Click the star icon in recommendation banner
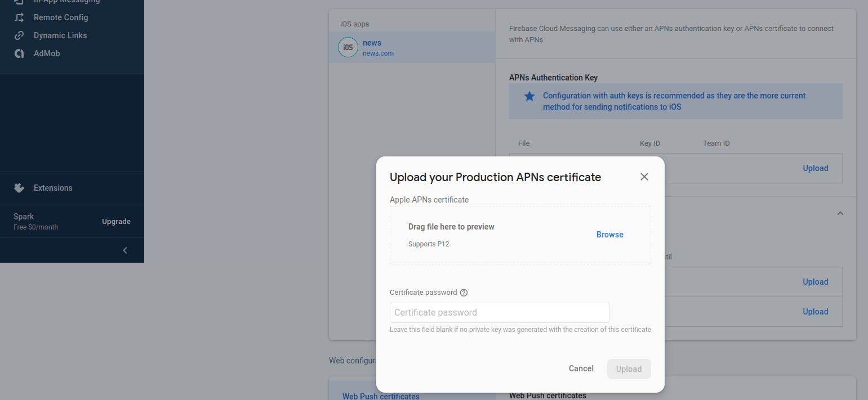 tap(529, 96)
